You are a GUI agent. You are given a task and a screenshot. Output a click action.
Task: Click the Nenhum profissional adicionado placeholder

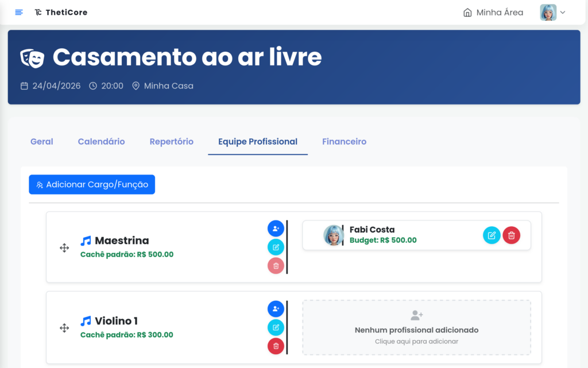416,328
